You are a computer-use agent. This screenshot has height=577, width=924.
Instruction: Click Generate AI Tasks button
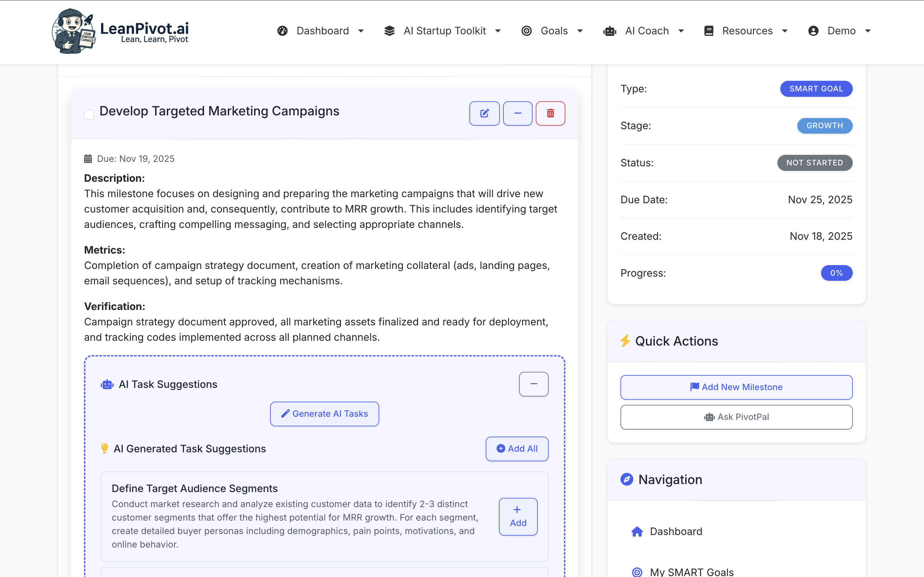coord(324,414)
